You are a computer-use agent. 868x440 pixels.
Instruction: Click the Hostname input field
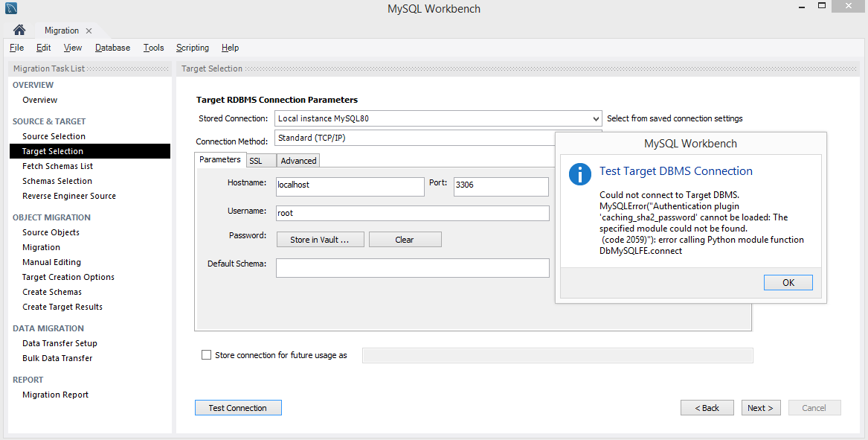(350, 187)
